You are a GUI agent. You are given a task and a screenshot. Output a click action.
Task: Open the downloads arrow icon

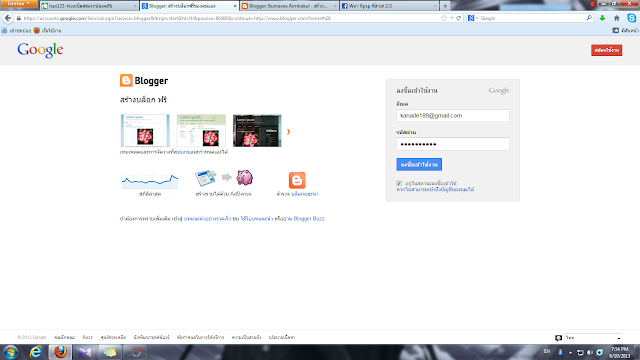click(602, 18)
